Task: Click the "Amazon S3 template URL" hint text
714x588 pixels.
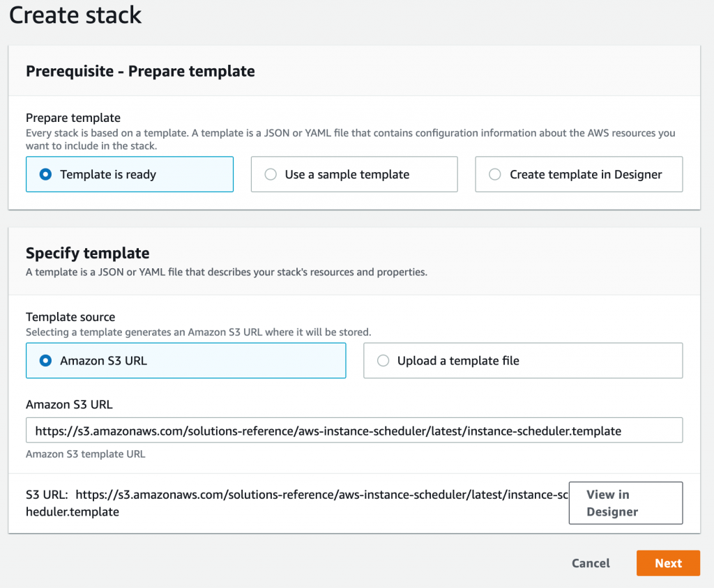Action: tap(85, 454)
